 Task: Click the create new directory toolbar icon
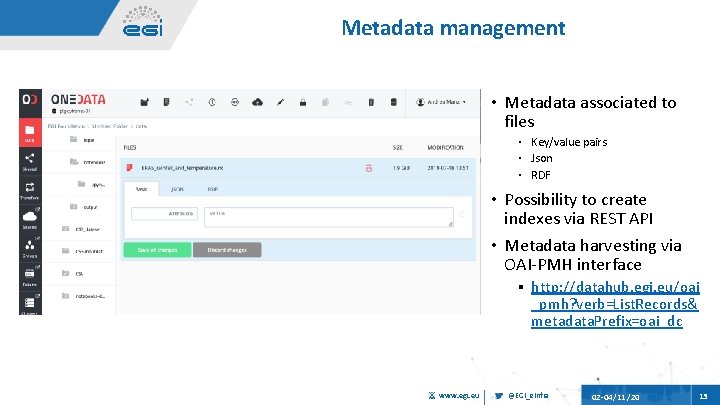click(x=144, y=102)
